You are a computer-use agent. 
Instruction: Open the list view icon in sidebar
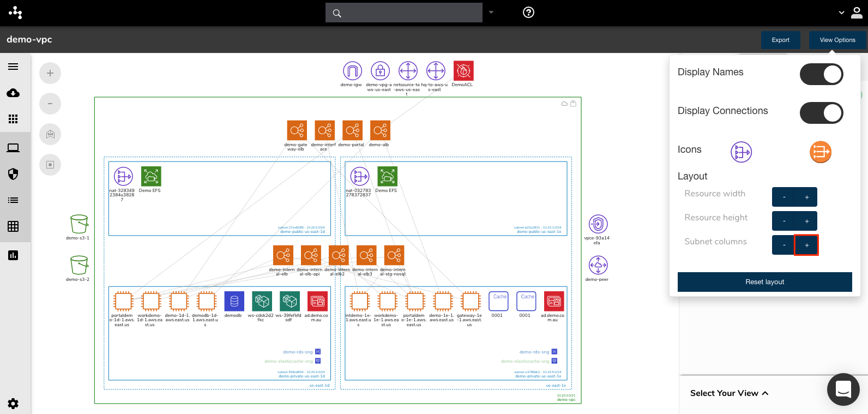[x=13, y=200]
